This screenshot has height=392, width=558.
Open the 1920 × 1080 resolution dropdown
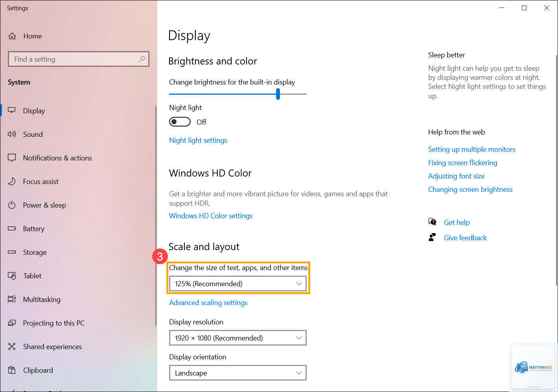coord(238,338)
